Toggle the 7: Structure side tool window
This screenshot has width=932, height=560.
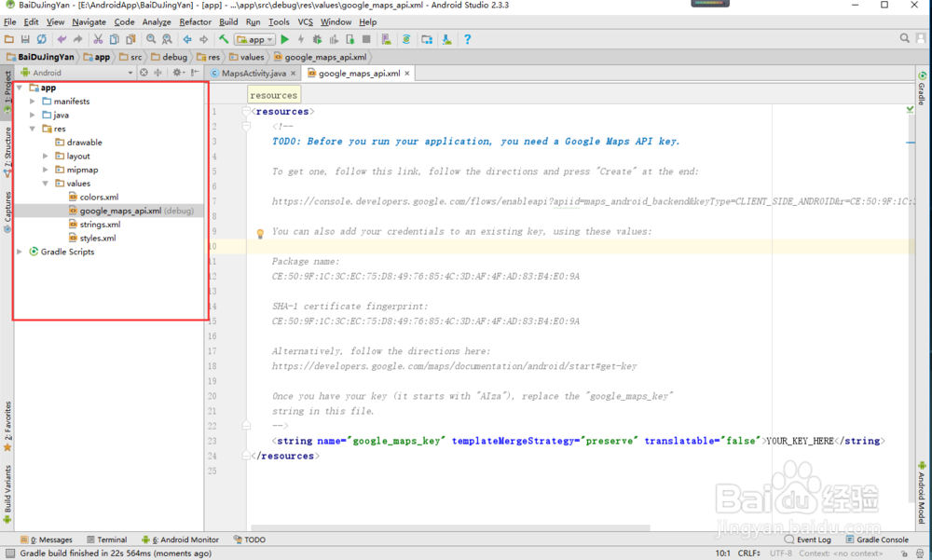[x=7, y=152]
